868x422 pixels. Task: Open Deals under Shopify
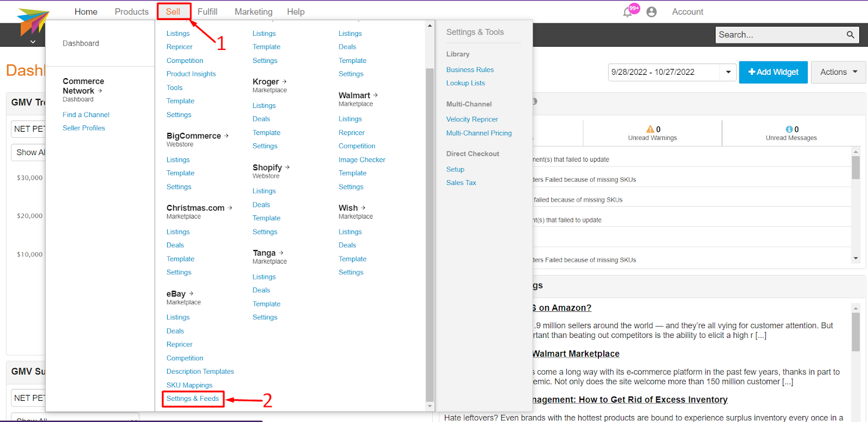(x=261, y=204)
